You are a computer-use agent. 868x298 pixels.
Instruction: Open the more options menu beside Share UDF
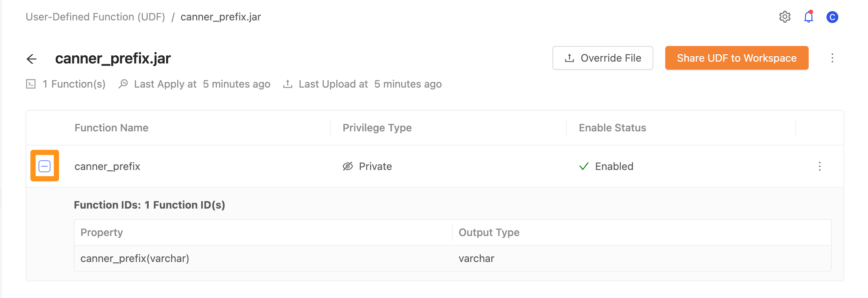click(x=832, y=58)
